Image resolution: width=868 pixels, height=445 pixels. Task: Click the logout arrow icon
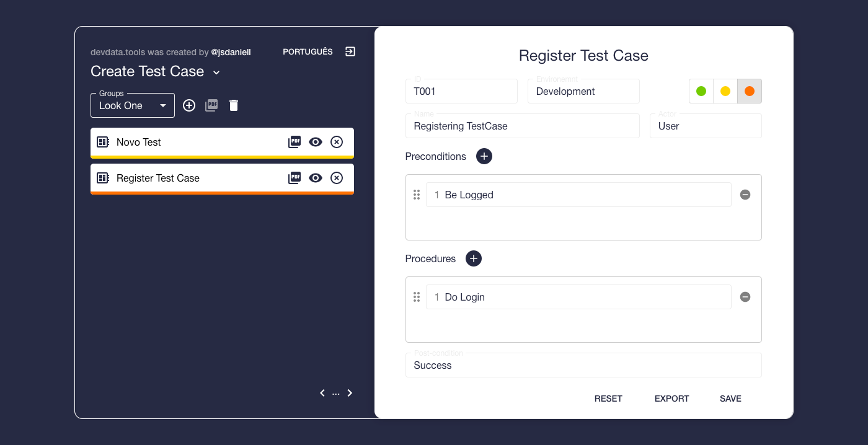[350, 51]
